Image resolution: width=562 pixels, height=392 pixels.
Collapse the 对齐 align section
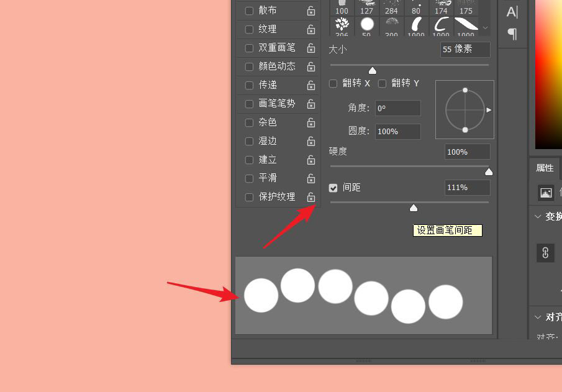pyautogui.click(x=538, y=317)
